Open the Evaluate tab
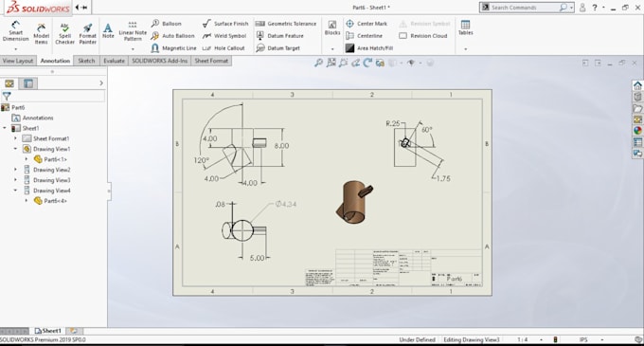The height and width of the screenshot is (346, 644). [114, 61]
